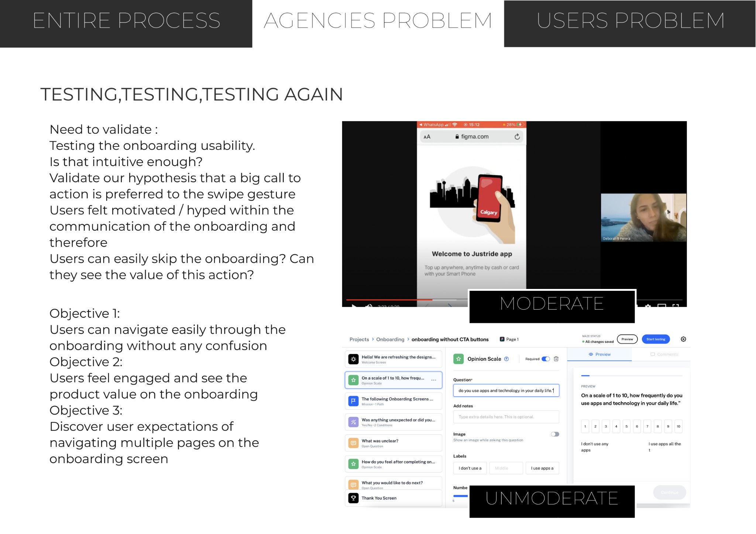Click the outlined Preview button in the header
The width and height of the screenshot is (756, 534).
(x=627, y=339)
